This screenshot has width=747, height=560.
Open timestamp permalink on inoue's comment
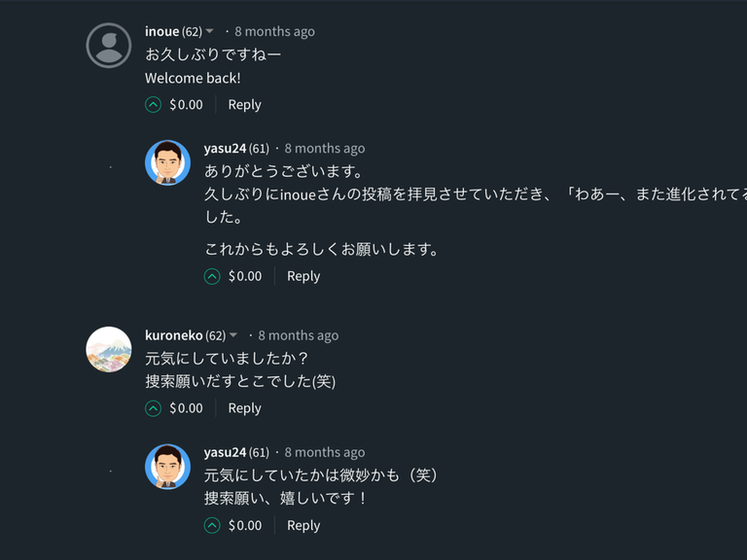pyautogui.click(x=274, y=31)
